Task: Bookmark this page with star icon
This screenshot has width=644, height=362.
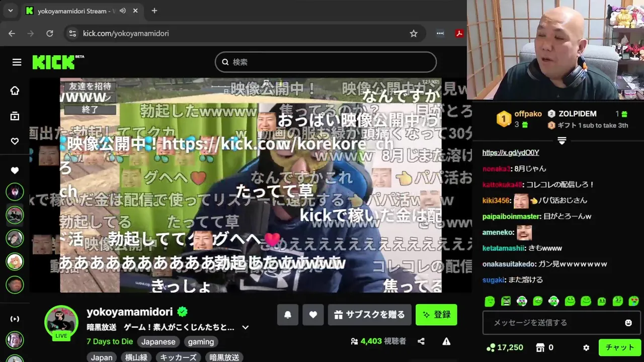Action: tap(414, 33)
